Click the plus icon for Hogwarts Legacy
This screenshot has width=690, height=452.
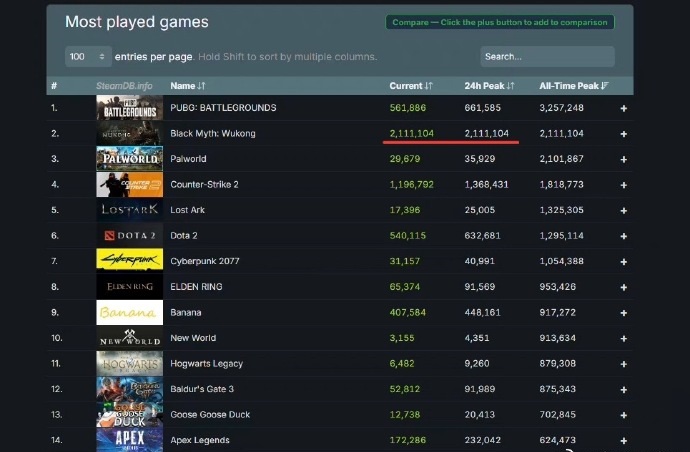coord(624,364)
